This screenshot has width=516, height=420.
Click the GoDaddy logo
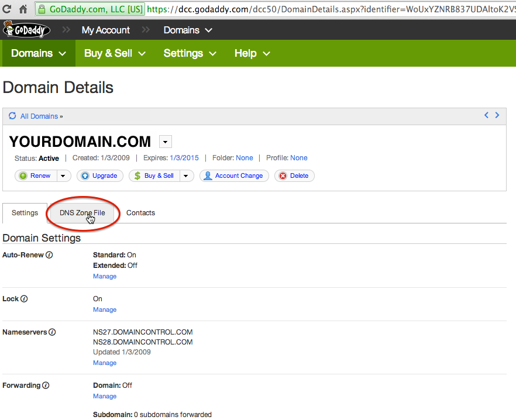click(x=26, y=30)
